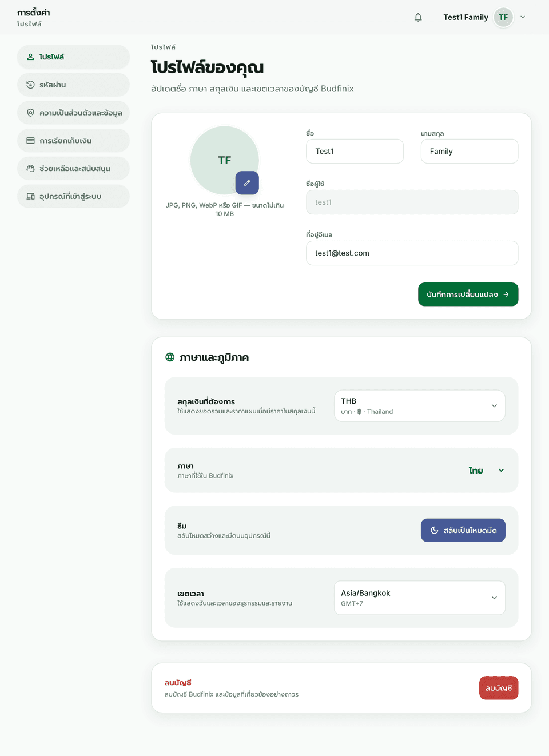Click the TF avatar in the header
Screen dimensions: 549x756
503,17
